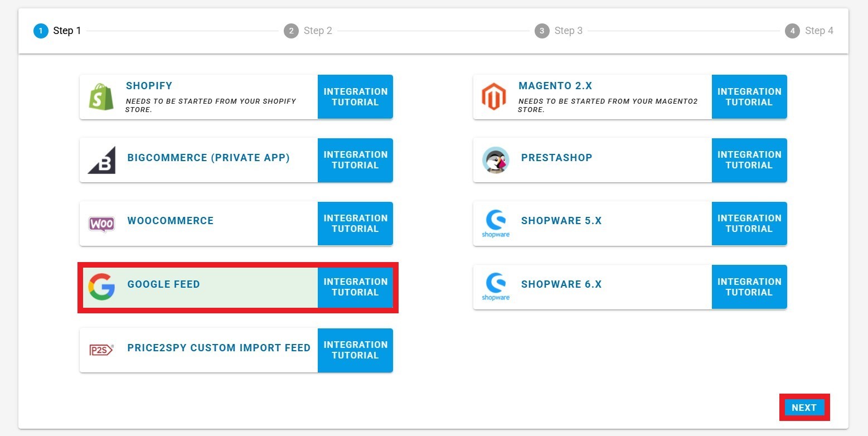
Task: Go to Step 2 label in stepper
Action: (318, 31)
